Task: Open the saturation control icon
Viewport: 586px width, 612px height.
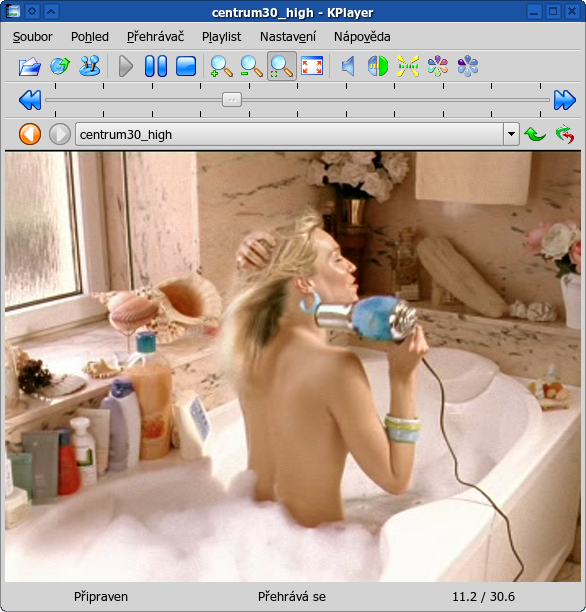Action: [468, 66]
